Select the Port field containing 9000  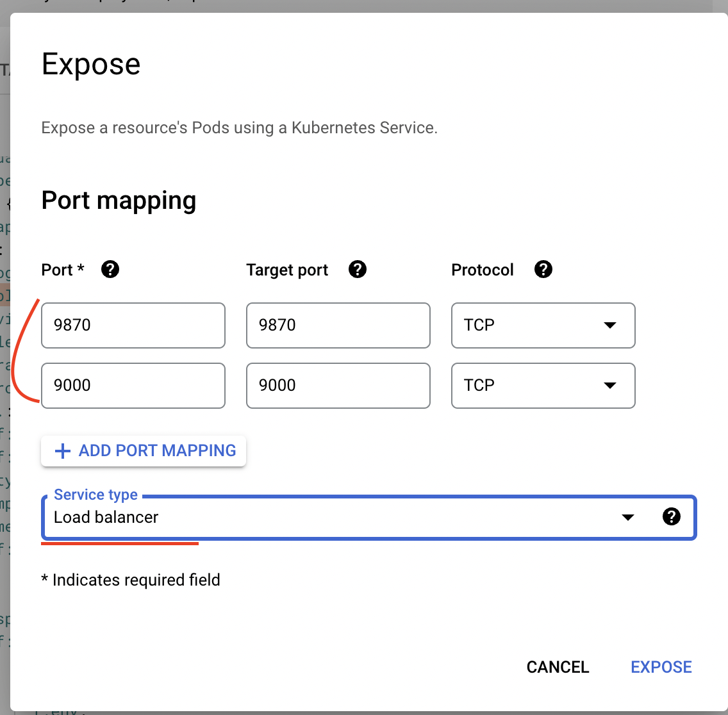pos(133,386)
